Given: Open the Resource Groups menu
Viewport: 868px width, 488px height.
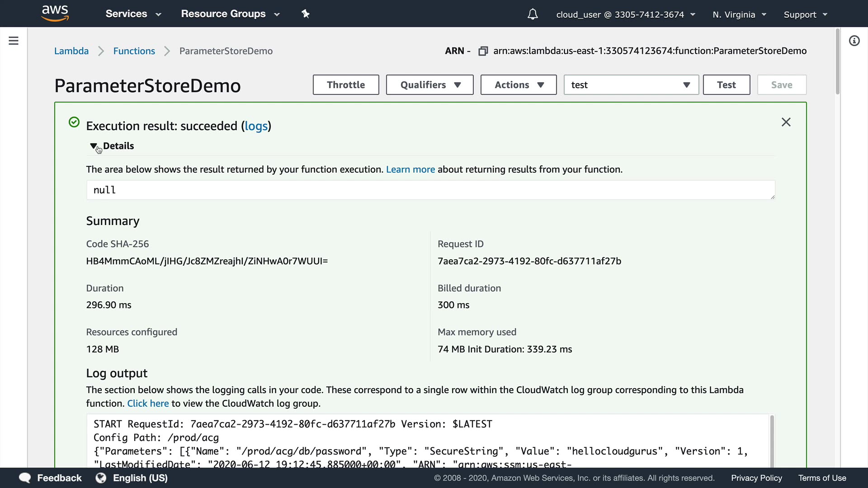Looking at the screenshot, I should [x=230, y=14].
